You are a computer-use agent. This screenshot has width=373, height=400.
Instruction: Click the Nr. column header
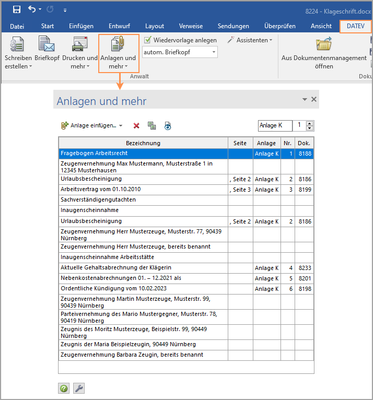point(287,143)
